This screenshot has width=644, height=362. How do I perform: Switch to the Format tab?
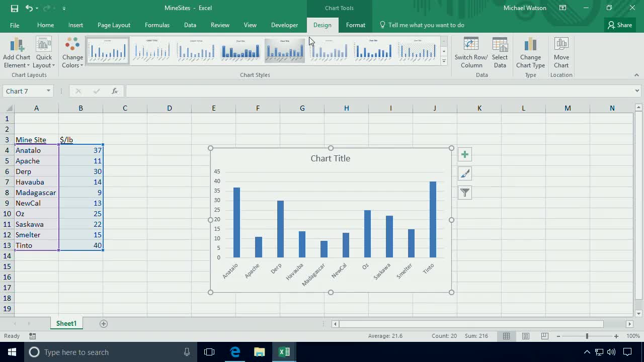click(x=355, y=25)
